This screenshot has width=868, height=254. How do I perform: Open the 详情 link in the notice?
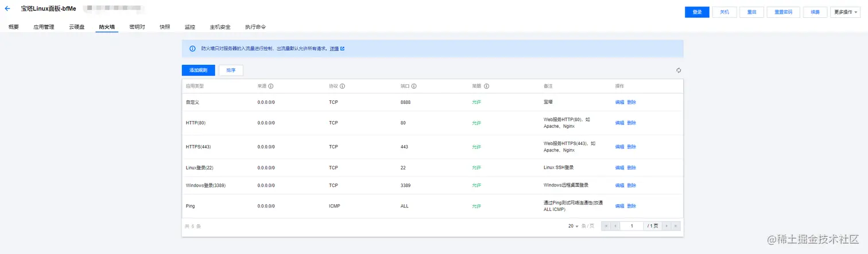tap(334, 49)
